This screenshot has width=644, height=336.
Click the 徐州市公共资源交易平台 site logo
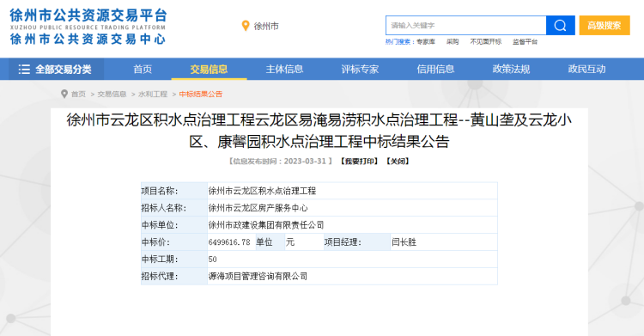coord(88,27)
